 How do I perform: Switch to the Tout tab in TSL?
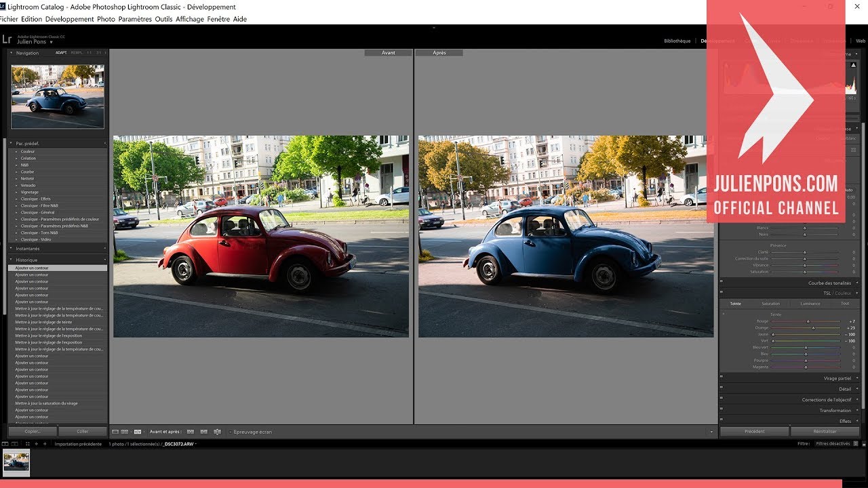tap(845, 304)
